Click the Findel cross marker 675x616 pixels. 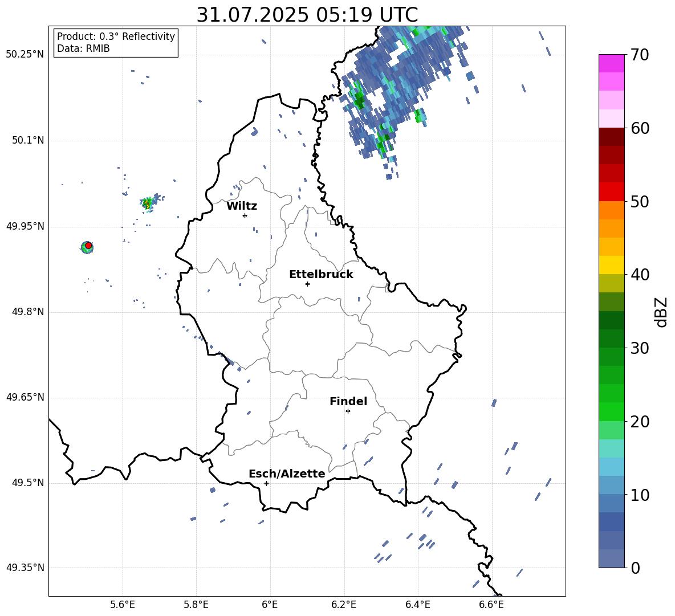click(x=348, y=411)
